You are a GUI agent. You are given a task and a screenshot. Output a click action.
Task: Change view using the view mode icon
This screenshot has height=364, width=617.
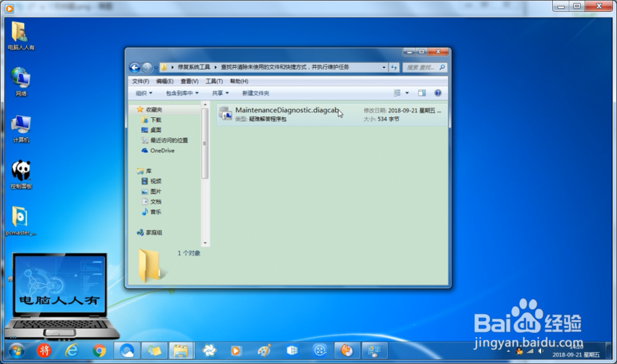[x=397, y=93]
